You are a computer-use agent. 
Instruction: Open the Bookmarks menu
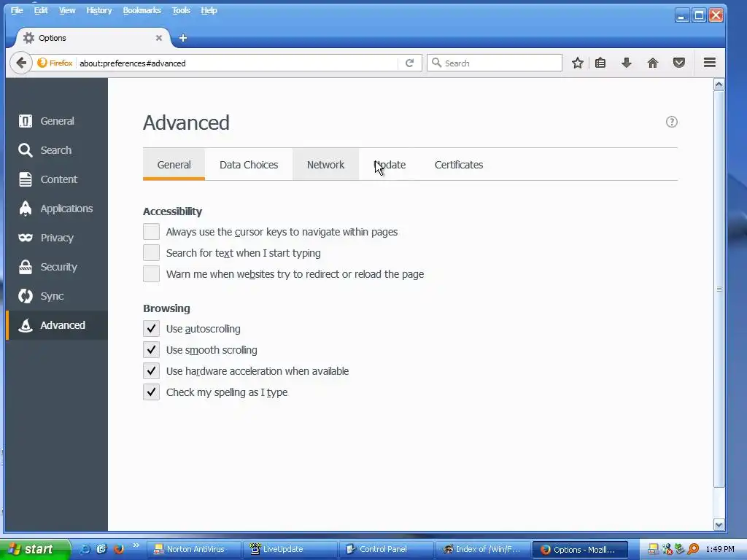[142, 10]
